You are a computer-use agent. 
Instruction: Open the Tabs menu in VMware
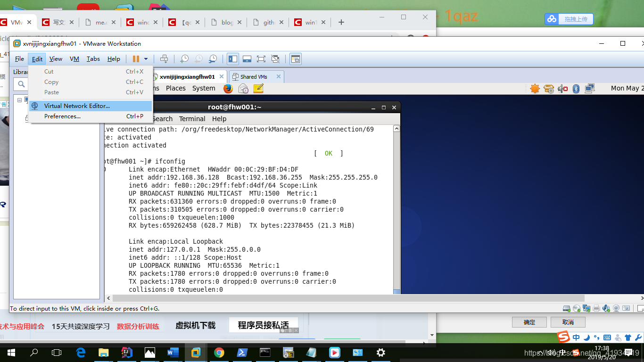point(93,59)
